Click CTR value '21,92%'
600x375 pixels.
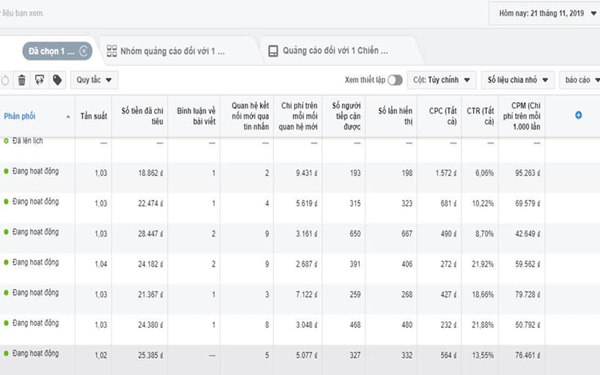(483, 264)
